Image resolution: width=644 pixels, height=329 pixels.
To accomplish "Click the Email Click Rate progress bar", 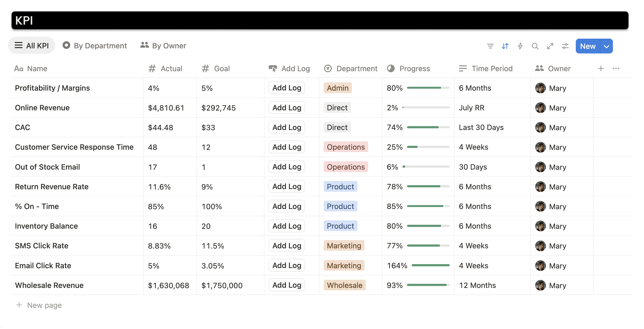I will [430, 265].
